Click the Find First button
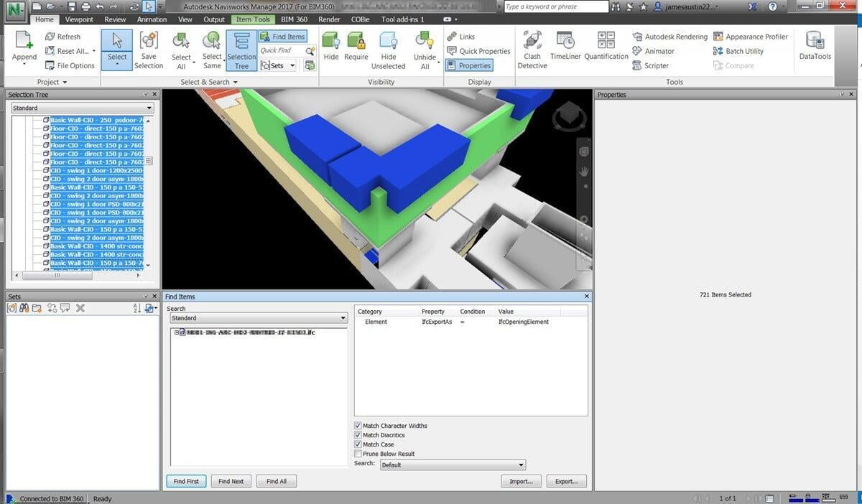This screenshot has width=862, height=504. pos(186,481)
